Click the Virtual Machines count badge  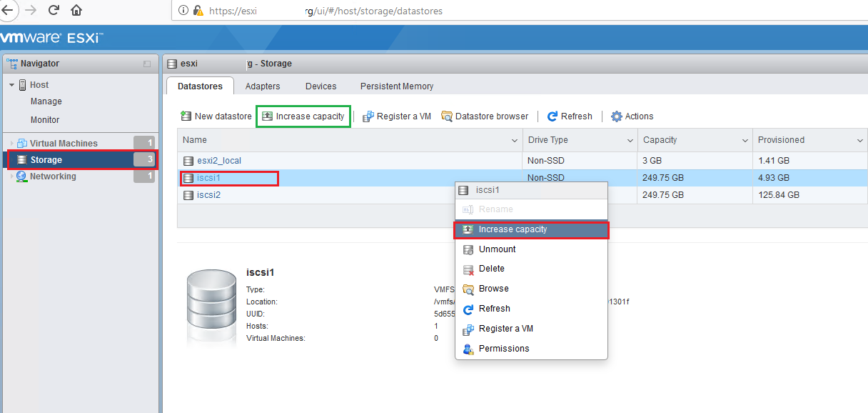(x=144, y=143)
